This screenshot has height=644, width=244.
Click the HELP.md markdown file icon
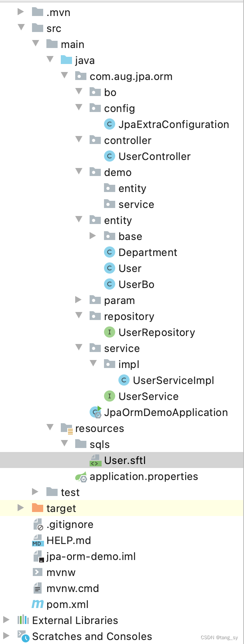tap(38, 540)
